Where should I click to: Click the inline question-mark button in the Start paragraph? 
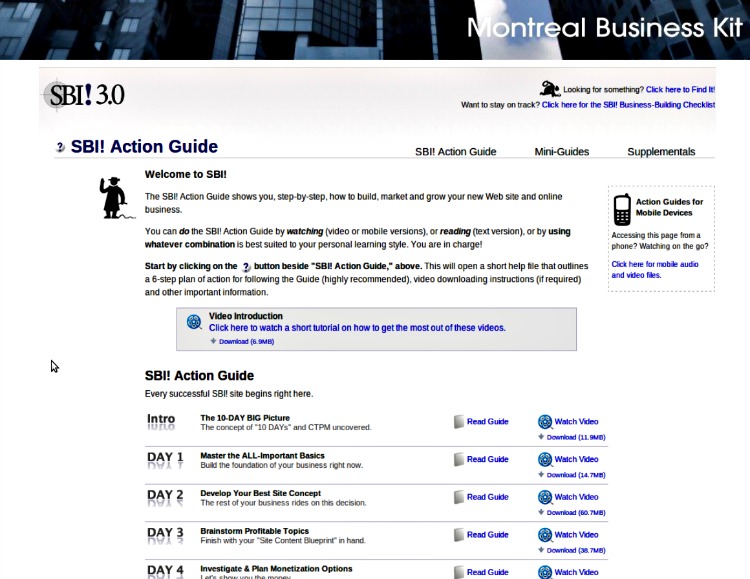[246, 267]
